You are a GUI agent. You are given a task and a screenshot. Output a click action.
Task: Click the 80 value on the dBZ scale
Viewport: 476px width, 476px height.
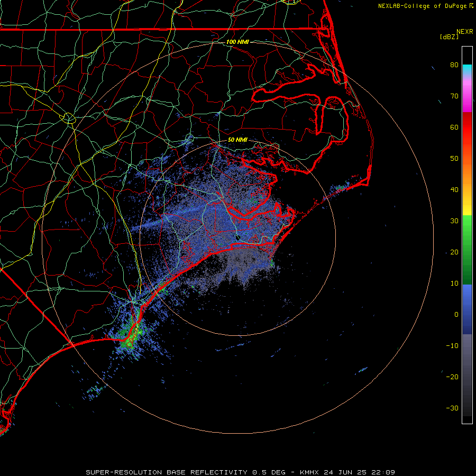click(454, 65)
